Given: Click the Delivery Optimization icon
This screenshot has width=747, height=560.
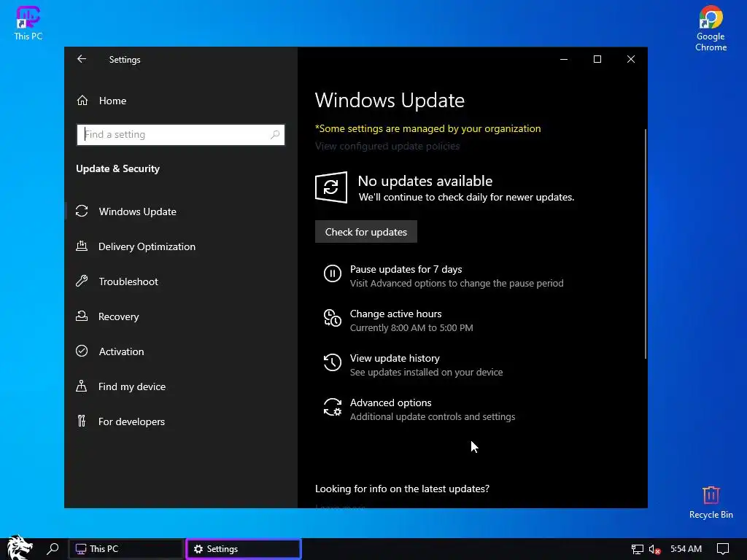Looking at the screenshot, I should pyautogui.click(x=82, y=246).
